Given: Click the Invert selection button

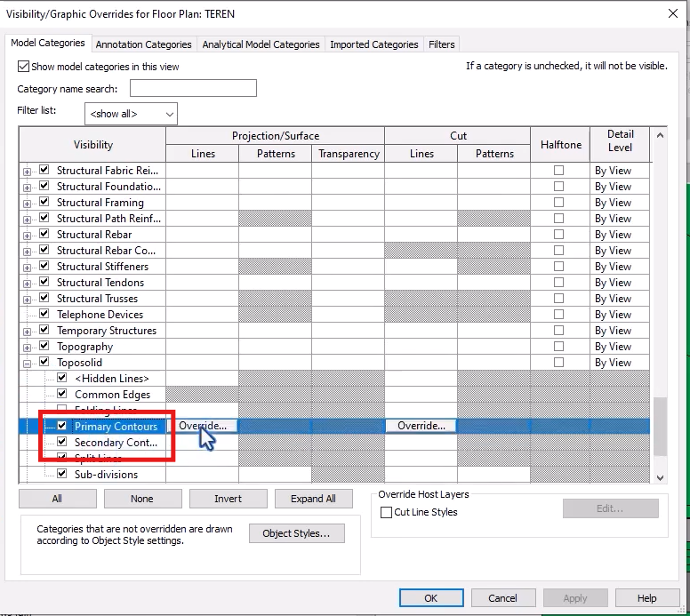Looking at the screenshot, I should click(x=228, y=499).
